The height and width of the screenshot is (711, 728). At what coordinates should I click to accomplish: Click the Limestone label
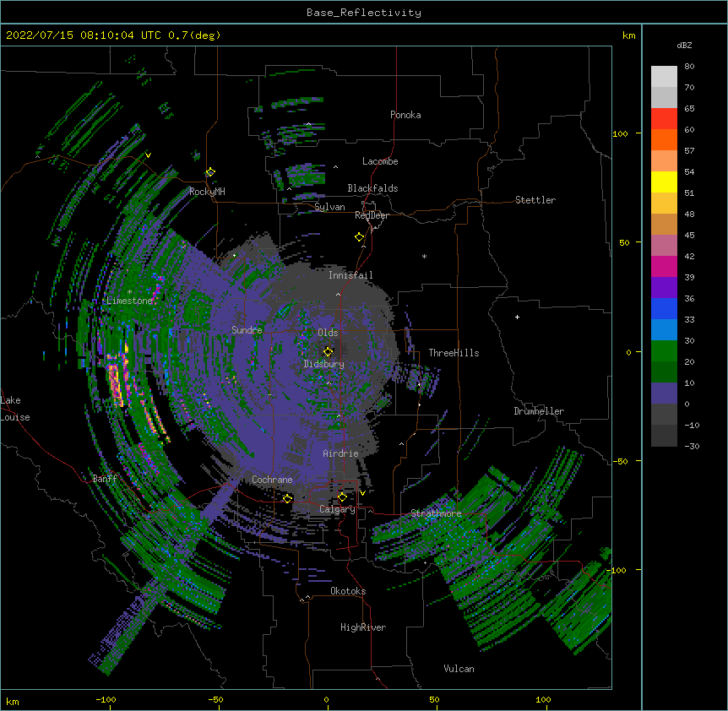(129, 301)
